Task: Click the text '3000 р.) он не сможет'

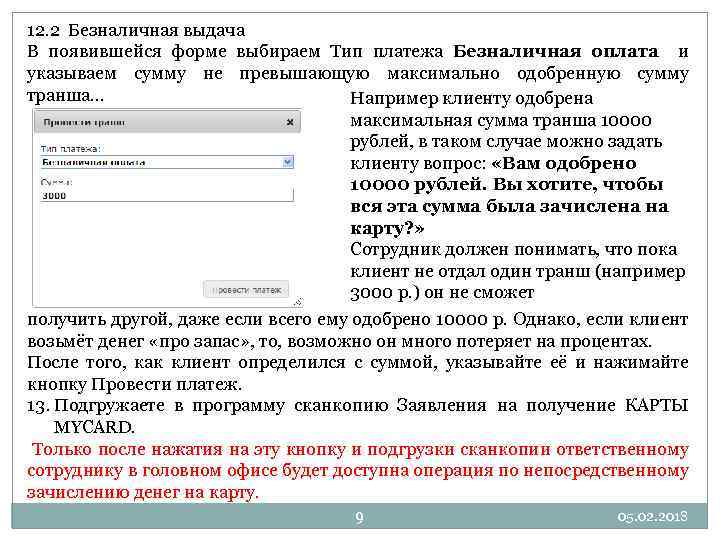Action: pos(442,293)
